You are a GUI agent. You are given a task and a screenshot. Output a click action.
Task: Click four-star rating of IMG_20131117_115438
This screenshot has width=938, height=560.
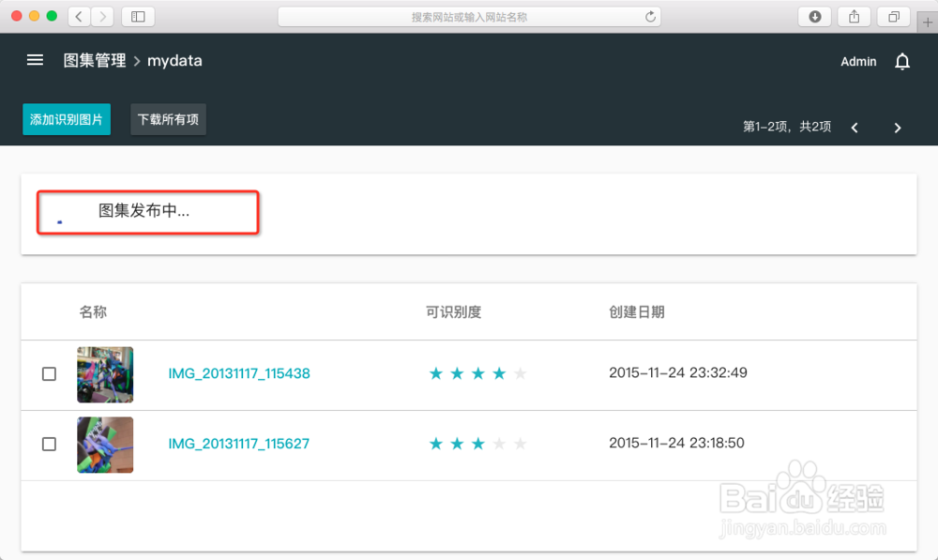(477, 373)
